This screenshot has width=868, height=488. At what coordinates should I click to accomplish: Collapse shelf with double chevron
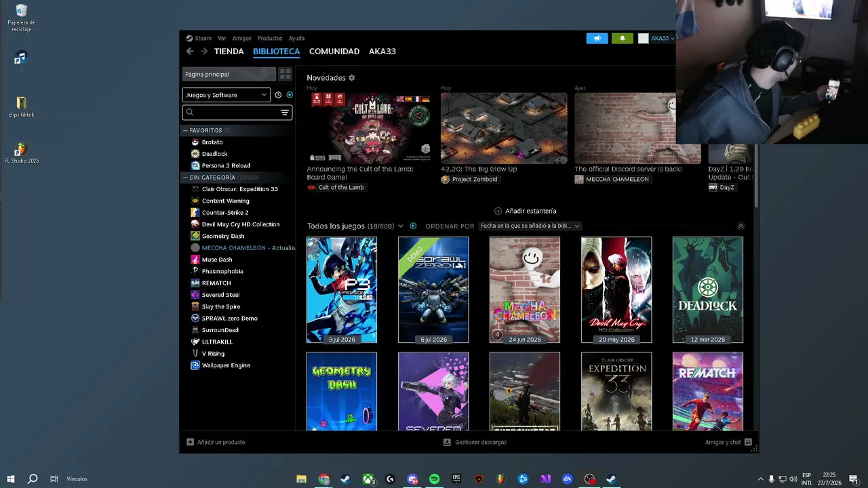tap(741, 226)
